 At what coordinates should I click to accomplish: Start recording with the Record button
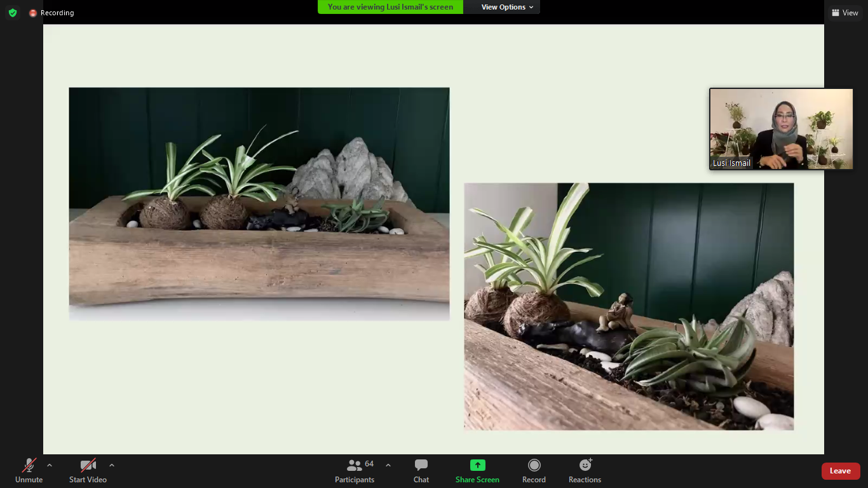click(x=534, y=471)
